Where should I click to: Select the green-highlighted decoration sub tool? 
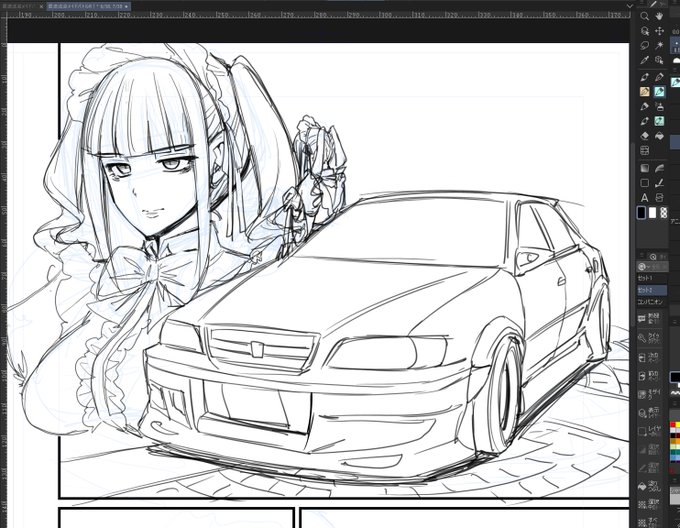[x=660, y=121]
